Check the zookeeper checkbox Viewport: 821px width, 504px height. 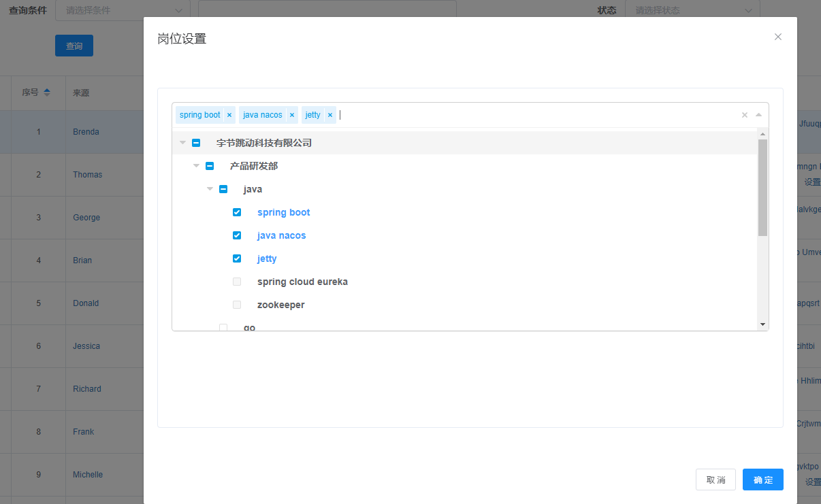pos(236,304)
